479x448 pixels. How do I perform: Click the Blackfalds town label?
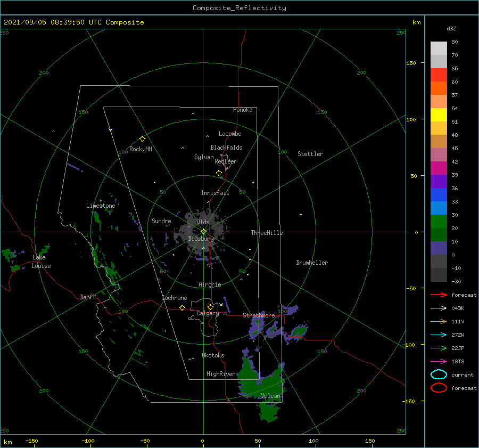pyautogui.click(x=226, y=148)
